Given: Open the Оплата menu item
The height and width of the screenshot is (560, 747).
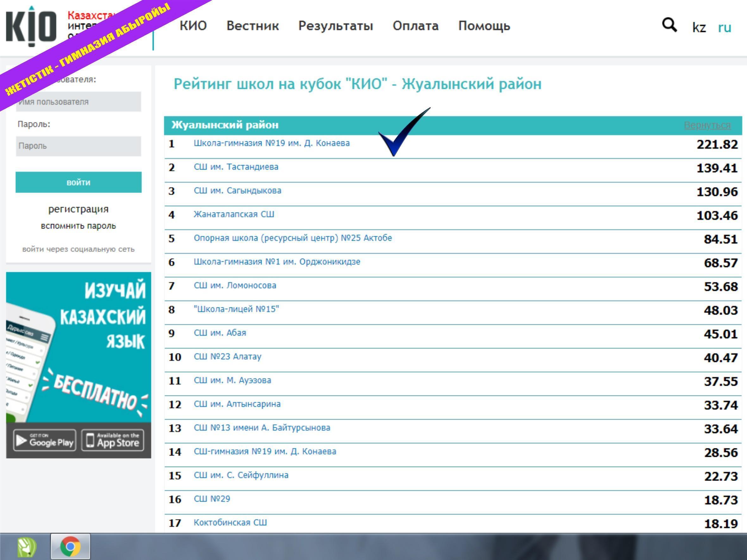Looking at the screenshot, I should [415, 26].
